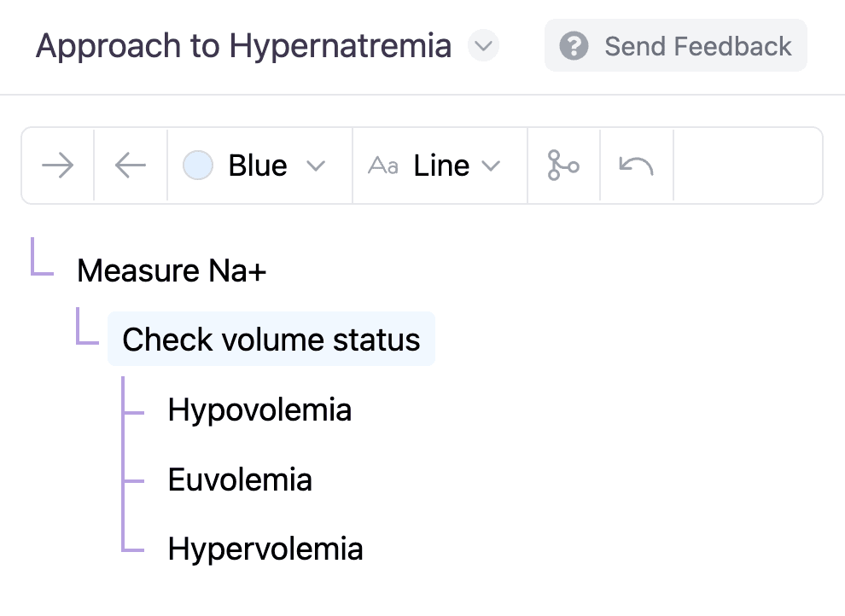Click the indent right arrow icon
Viewport: 845px width, 616px height.
point(57,166)
